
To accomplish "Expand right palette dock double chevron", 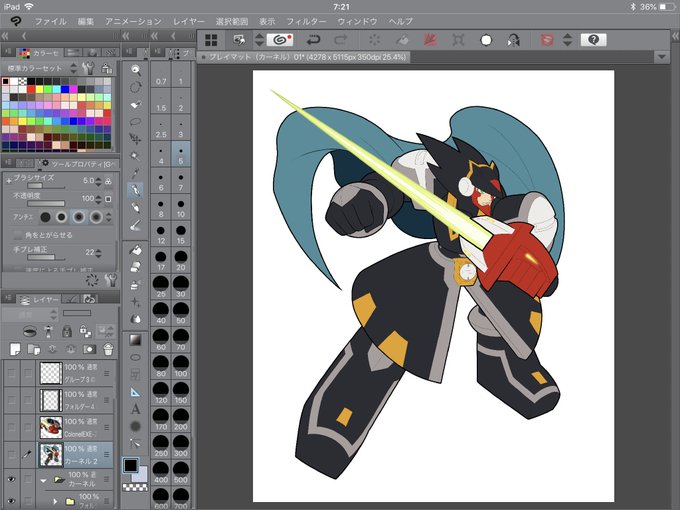I will 675,37.
